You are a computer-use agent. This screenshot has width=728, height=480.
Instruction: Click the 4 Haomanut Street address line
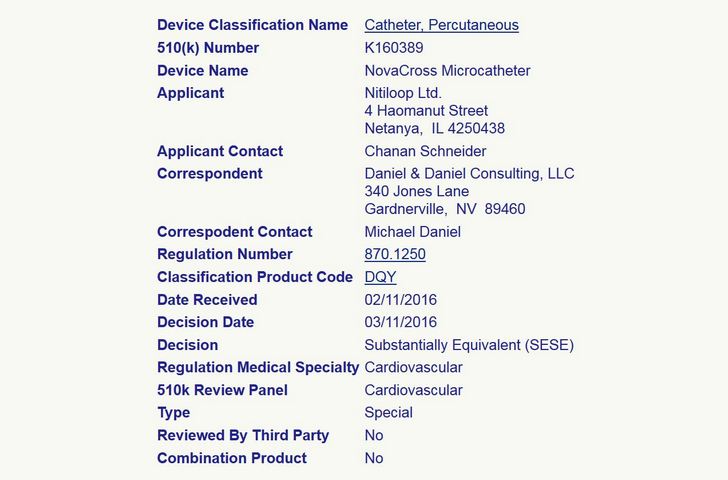click(x=426, y=111)
